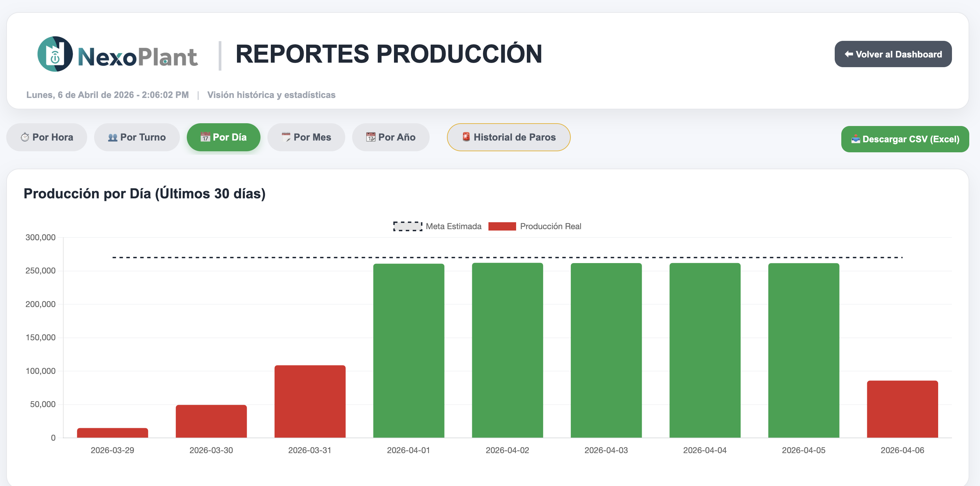Toggle the Producción Real legend entry
980x486 pixels.
point(550,226)
